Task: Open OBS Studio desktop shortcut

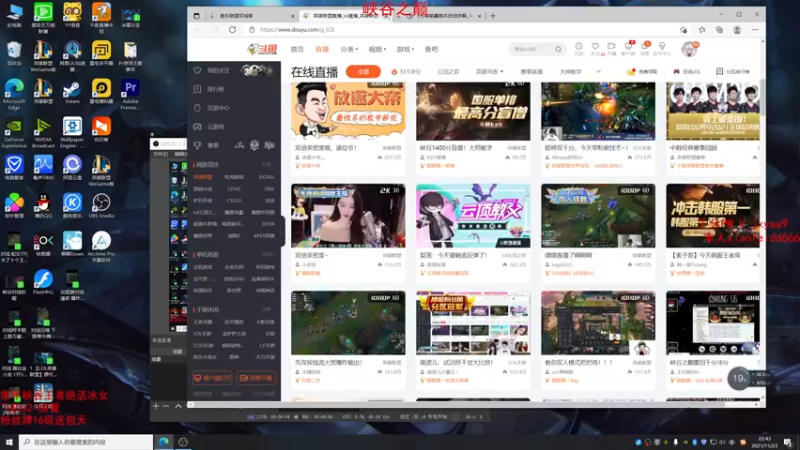Action: 101,206
